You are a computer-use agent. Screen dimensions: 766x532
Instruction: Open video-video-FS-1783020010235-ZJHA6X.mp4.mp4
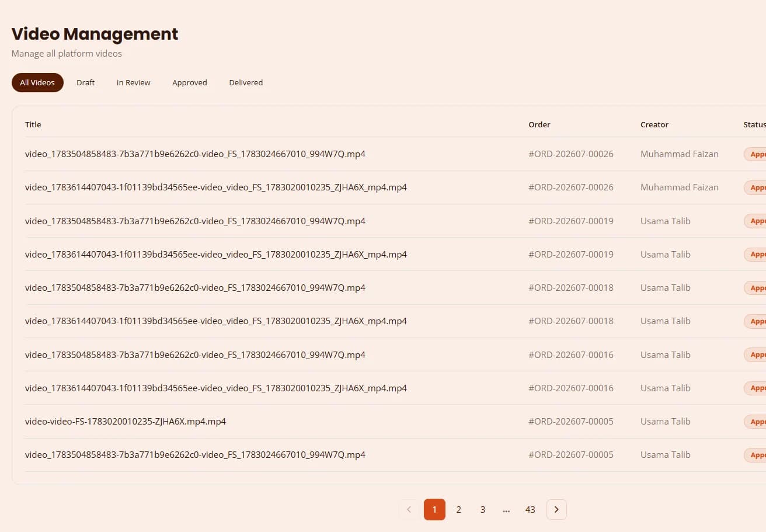tap(126, 421)
